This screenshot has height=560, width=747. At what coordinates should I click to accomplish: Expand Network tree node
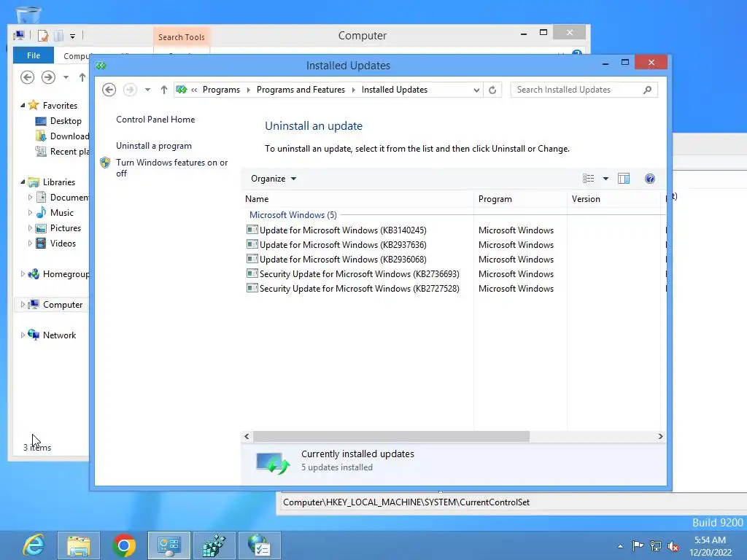(23, 335)
